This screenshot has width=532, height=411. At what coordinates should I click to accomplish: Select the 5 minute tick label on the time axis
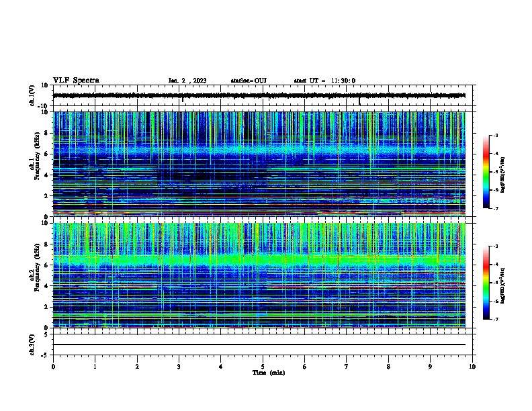tap(263, 367)
